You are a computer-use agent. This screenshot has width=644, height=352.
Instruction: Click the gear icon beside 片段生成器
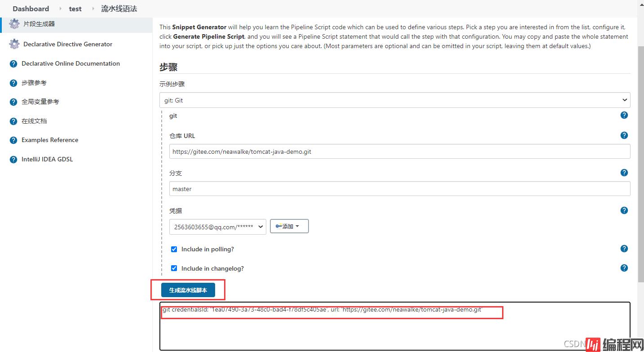pyautogui.click(x=14, y=24)
